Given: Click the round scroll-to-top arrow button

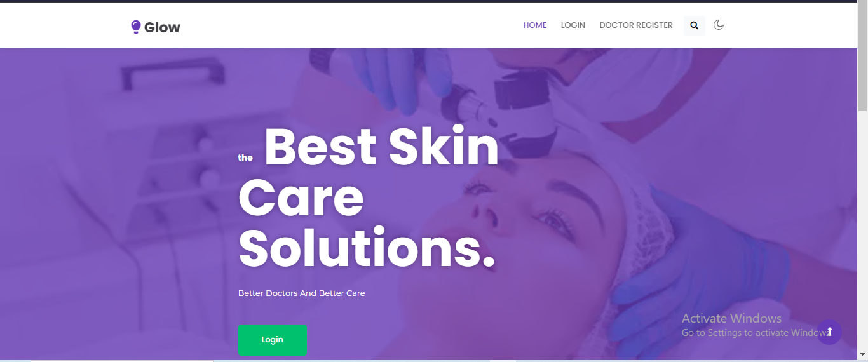Looking at the screenshot, I should (829, 332).
